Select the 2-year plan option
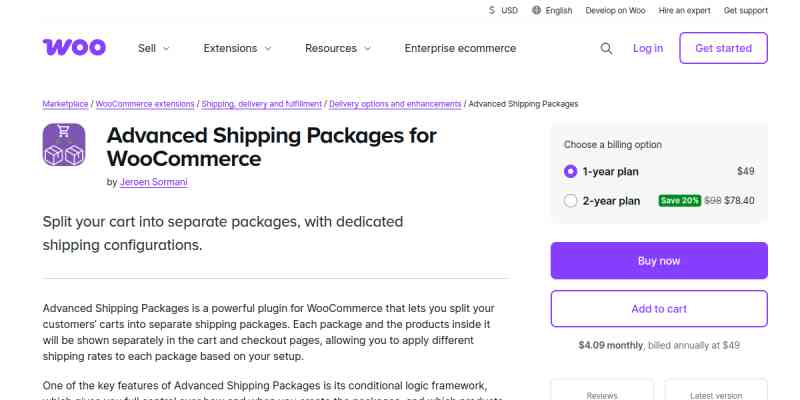800x400 pixels. click(571, 201)
